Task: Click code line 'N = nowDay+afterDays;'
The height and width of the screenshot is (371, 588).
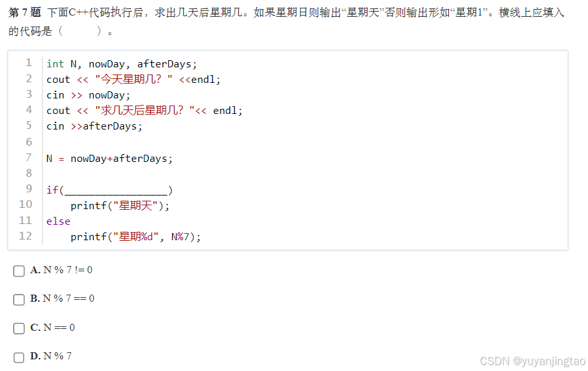Action: click(109, 159)
